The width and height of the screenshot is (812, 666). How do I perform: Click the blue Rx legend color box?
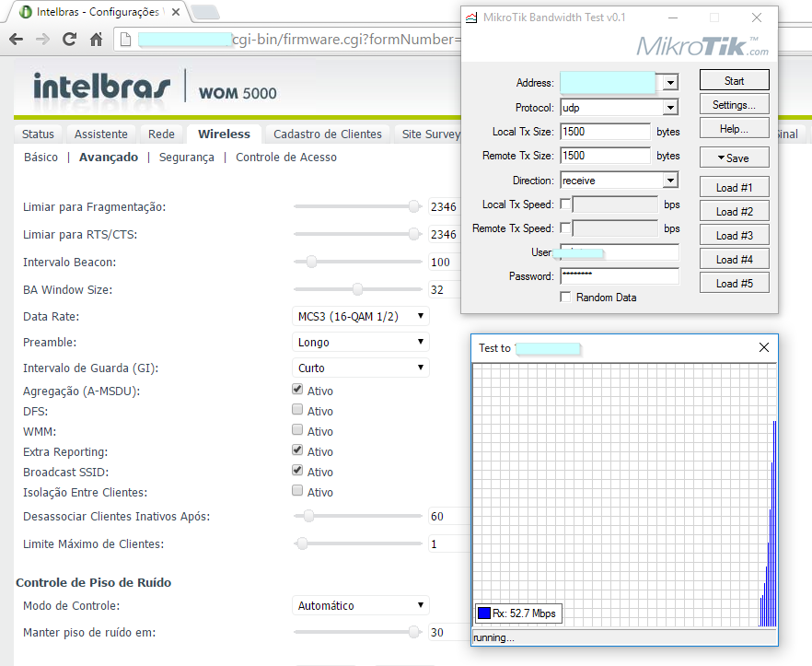tap(483, 613)
